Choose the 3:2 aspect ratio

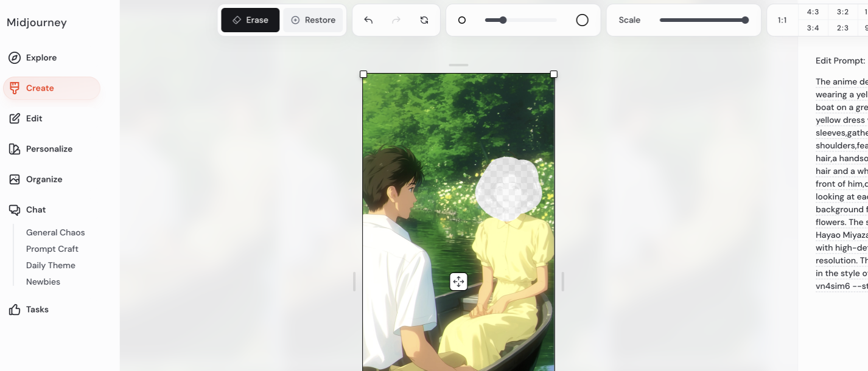click(842, 12)
